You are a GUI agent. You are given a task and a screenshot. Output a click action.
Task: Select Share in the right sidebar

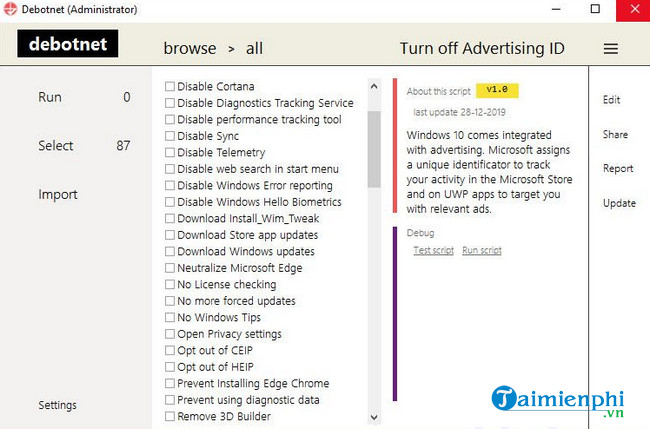tap(615, 135)
